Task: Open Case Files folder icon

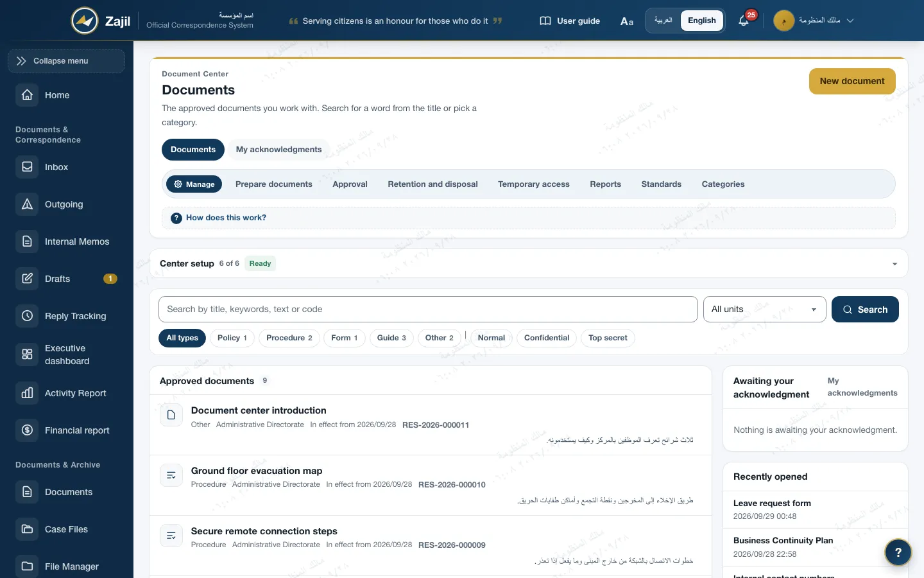Action: [27, 529]
